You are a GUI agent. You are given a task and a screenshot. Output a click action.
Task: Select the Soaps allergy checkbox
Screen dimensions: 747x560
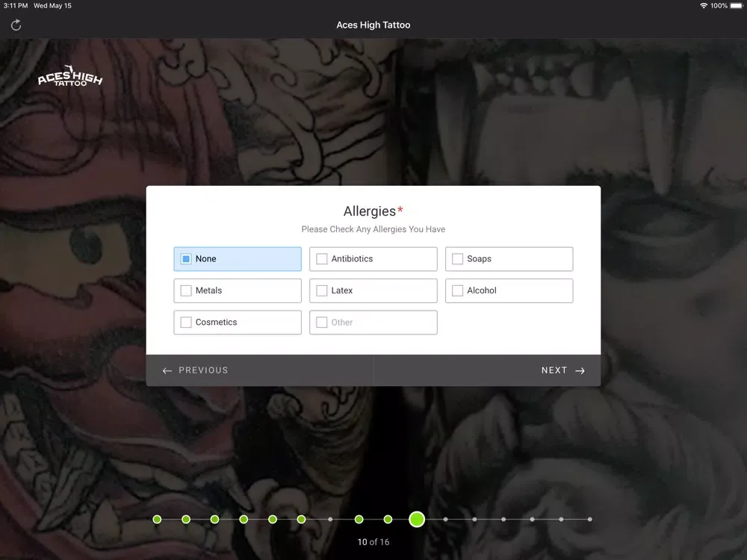(457, 259)
